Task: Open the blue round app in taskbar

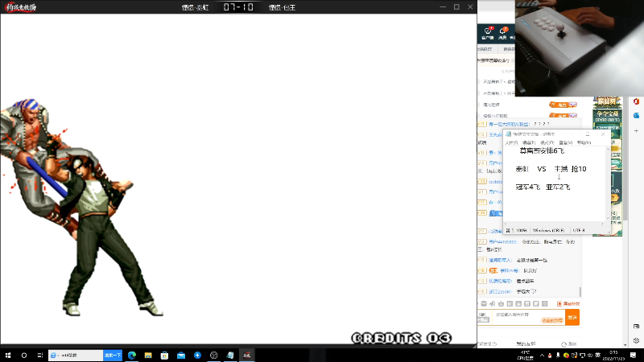Action: click(197, 356)
